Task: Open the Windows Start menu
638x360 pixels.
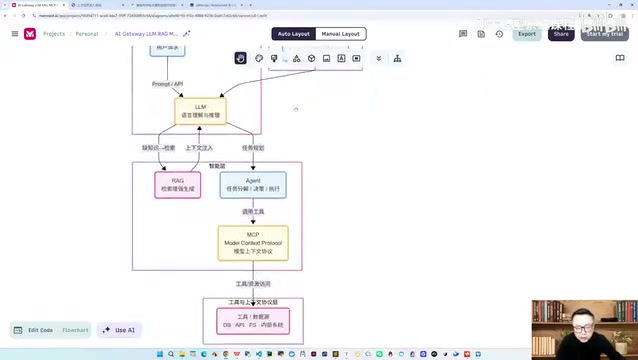Action: click(160, 354)
